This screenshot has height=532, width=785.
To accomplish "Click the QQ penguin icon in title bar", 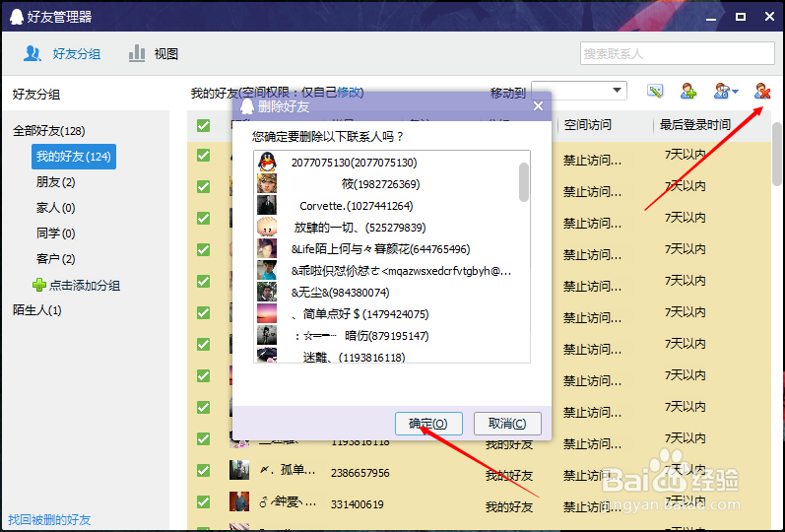I will (x=17, y=17).
